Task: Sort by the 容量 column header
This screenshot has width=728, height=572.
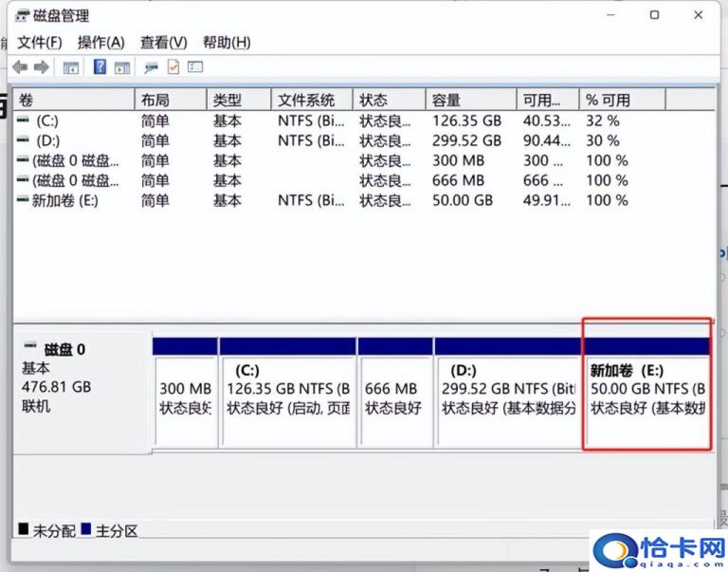Action: [x=471, y=100]
